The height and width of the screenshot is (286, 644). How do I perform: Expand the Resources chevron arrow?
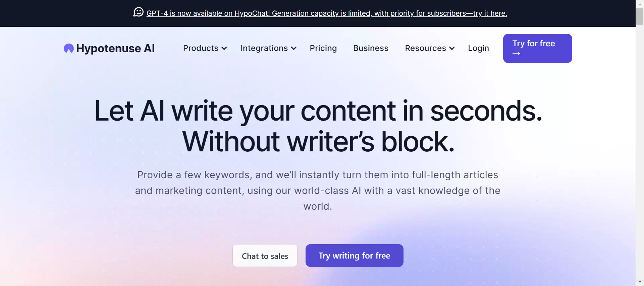(452, 49)
